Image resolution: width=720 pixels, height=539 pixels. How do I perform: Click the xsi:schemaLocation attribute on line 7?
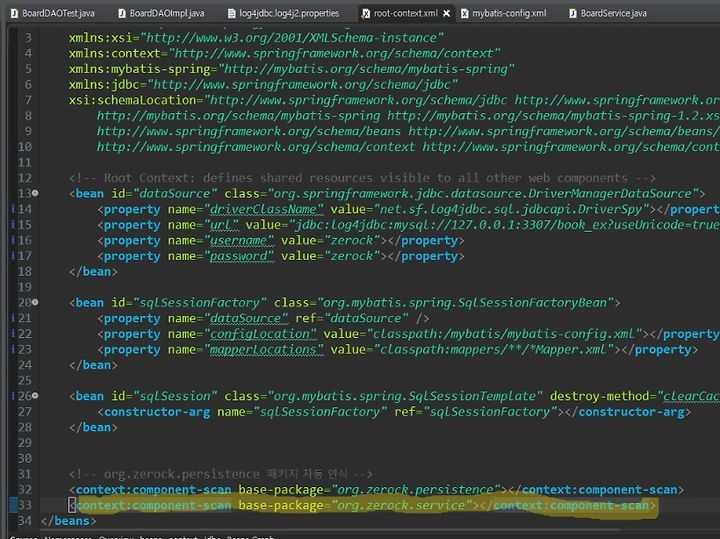[132, 100]
